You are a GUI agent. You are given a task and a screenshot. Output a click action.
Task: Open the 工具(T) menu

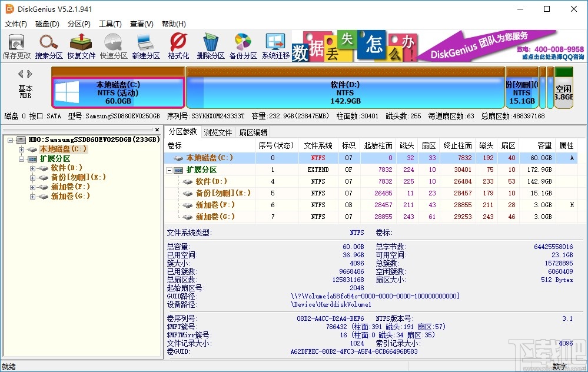pos(110,24)
